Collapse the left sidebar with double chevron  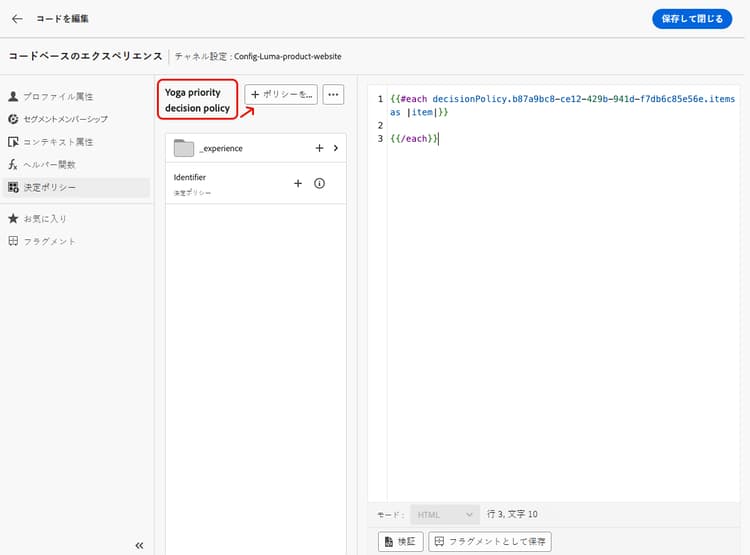tap(139, 545)
